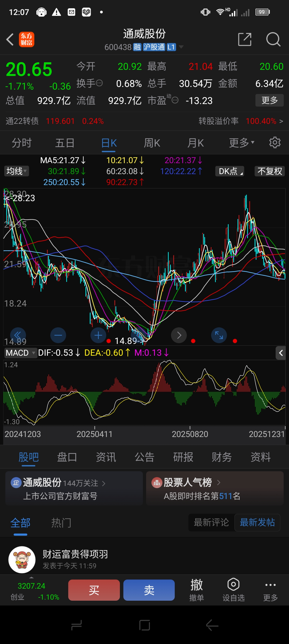289x644 pixels.
Task: Open the search magnifier icon
Action: click(273, 40)
